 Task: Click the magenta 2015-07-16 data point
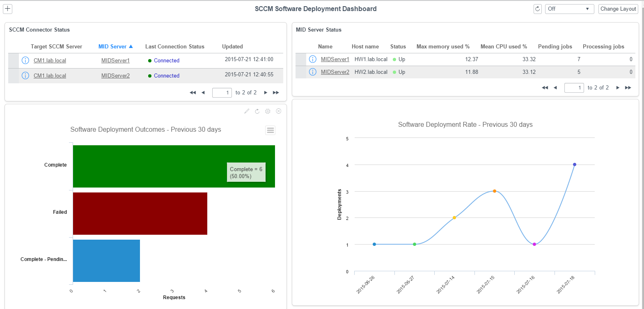tap(534, 244)
